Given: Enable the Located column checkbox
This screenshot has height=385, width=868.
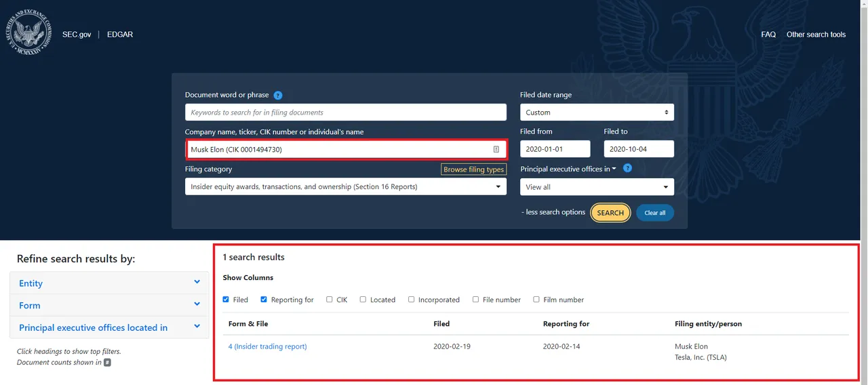Looking at the screenshot, I should [363, 299].
